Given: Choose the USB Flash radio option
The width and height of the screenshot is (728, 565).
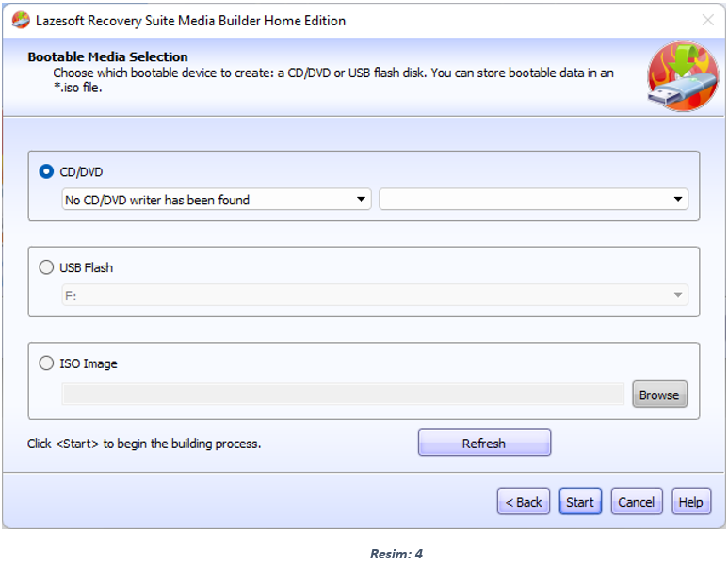Looking at the screenshot, I should point(46,267).
